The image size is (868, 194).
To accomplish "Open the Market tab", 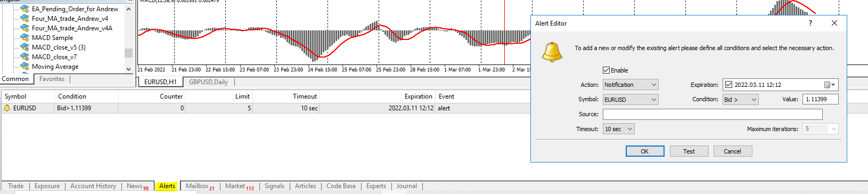I will coord(239,186).
